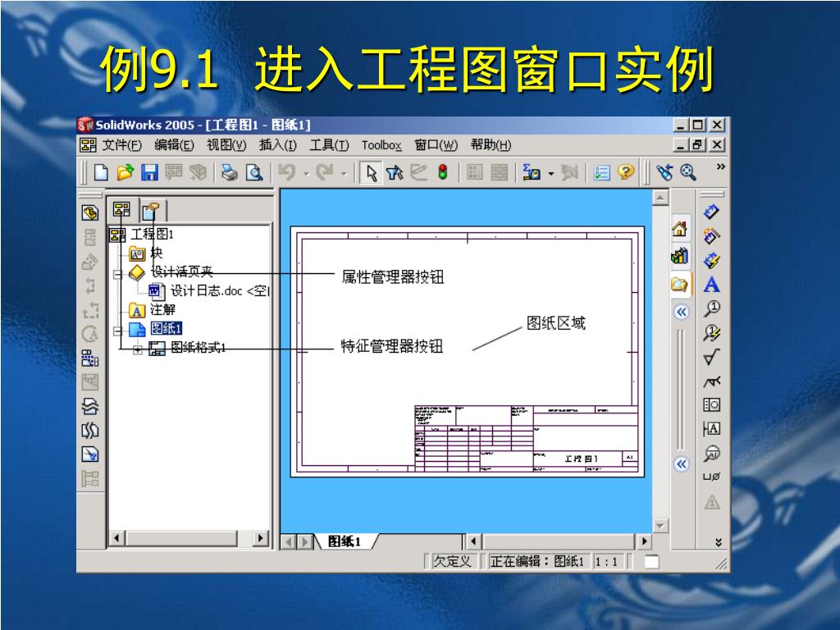Click the Smart Dimension icon in right toolbar
This screenshot has width=840, height=630.
click(711, 212)
